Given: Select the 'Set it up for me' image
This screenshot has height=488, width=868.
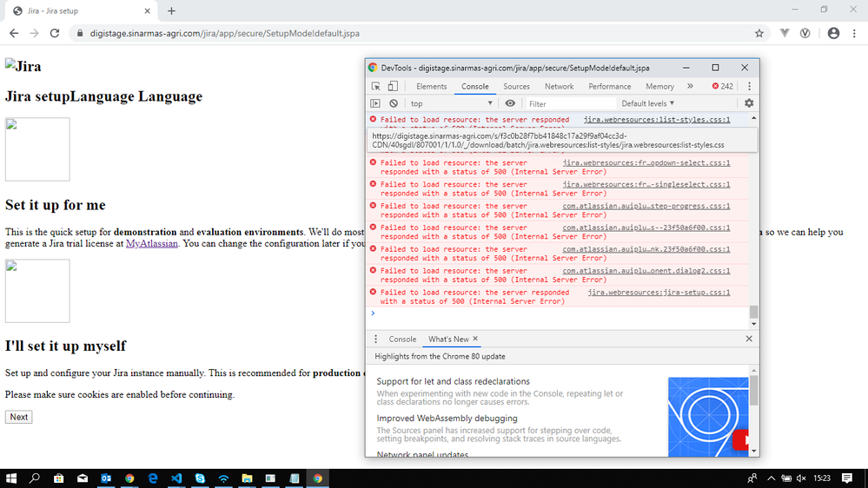Looking at the screenshot, I should pos(37,149).
